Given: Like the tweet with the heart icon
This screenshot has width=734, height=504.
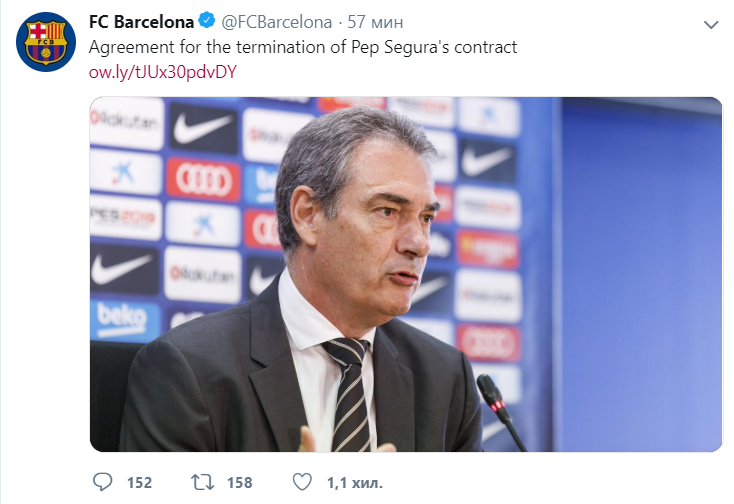Looking at the screenshot, I should pyautogui.click(x=302, y=482).
